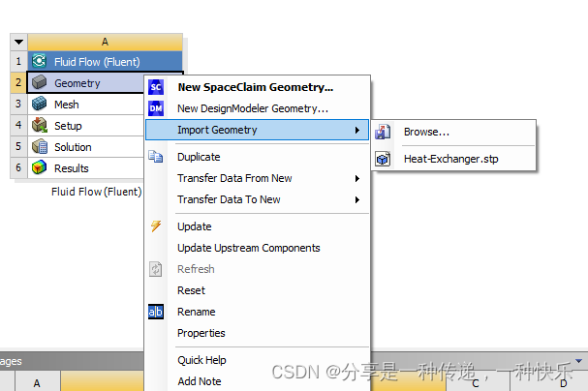Click the Fluid Flow (Fluent) system caption
The height and width of the screenshot is (391, 588).
click(96, 192)
